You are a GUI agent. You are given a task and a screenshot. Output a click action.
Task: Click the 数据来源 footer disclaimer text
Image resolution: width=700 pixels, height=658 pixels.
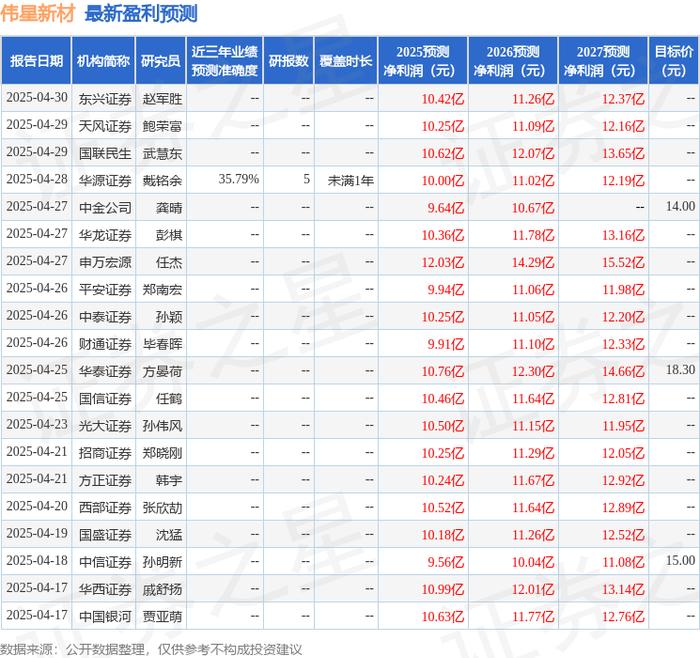(151, 649)
